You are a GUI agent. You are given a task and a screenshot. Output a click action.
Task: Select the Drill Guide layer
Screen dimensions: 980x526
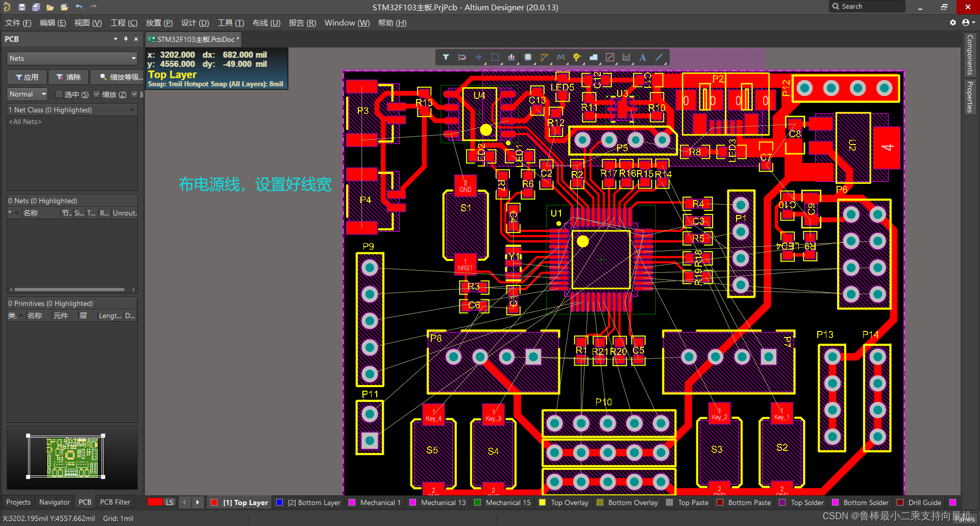919,503
